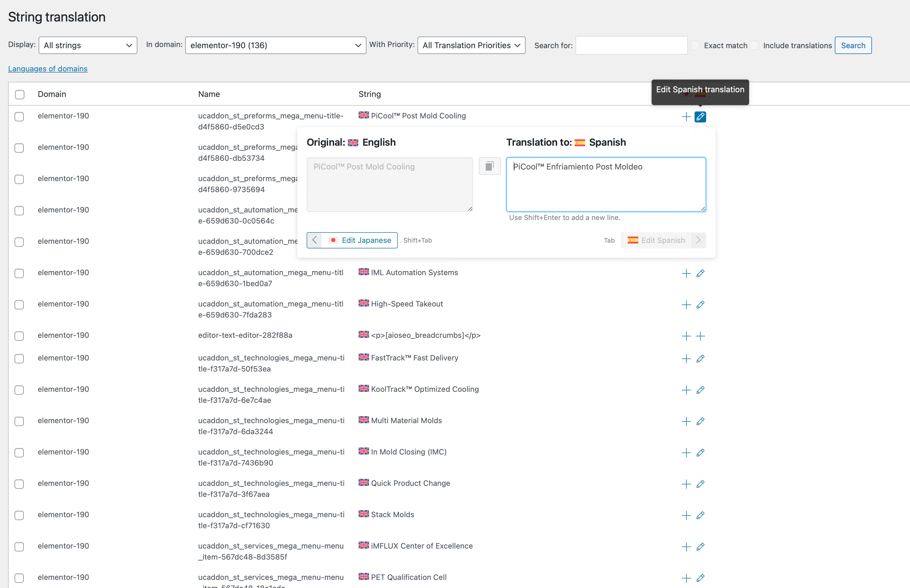Select checkbox for editor-text-editor-282f88a row

pos(19,336)
